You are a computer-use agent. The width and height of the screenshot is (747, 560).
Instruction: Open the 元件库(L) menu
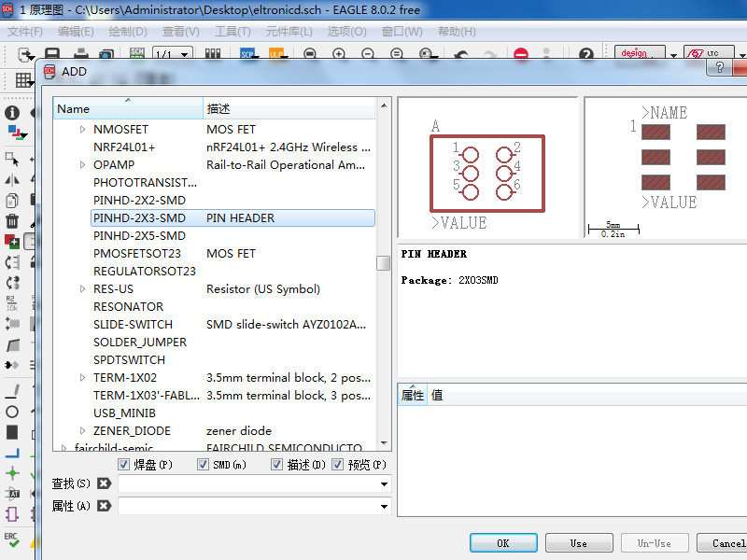click(289, 32)
